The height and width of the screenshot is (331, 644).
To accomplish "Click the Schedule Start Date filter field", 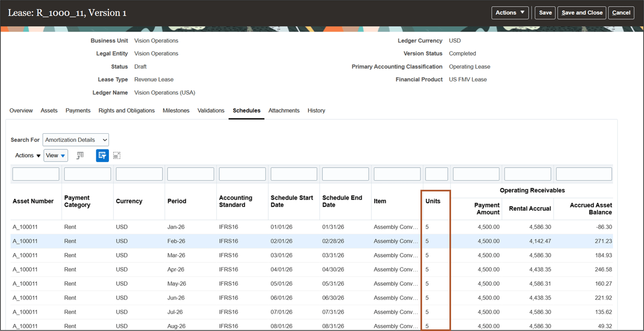I will 294,174.
